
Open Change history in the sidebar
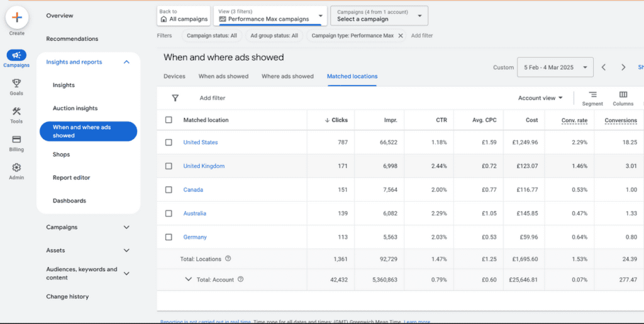pos(67,296)
